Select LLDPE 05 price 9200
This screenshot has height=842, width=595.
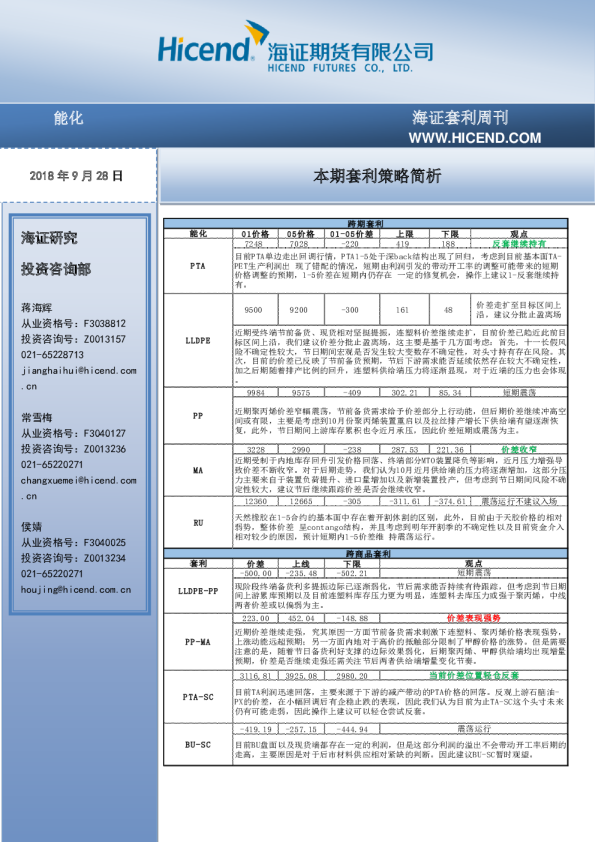(x=299, y=310)
